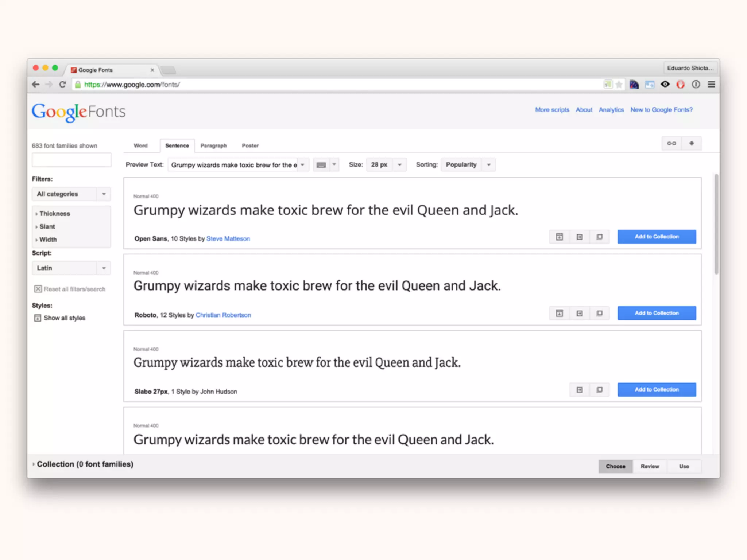Viewport: 747px width, 560px height.
Task: Click the Open Sans see-all-styles icon
Action: (x=559, y=237)
